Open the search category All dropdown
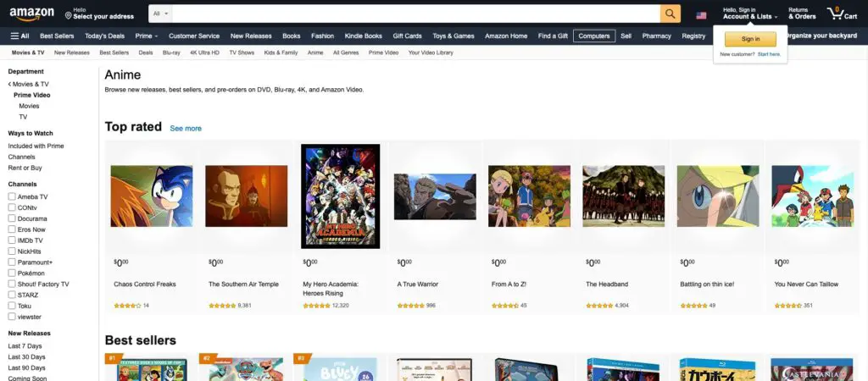This screenshot has height=381, width=868. point(160,14)
